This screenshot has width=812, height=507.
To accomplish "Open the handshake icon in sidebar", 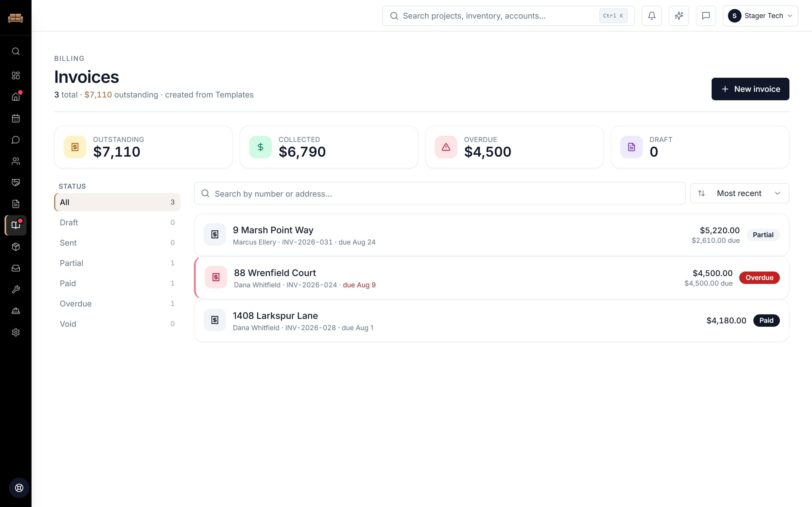I will tap(16, 183).
